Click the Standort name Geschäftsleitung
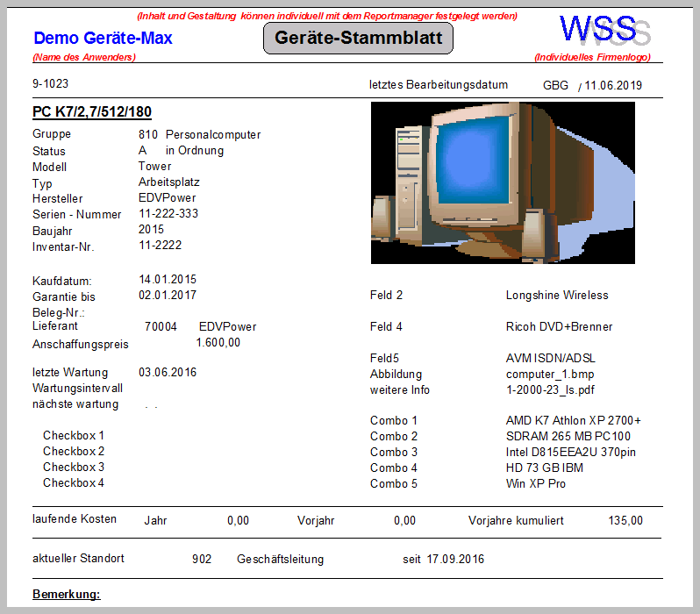 (280, 560)
